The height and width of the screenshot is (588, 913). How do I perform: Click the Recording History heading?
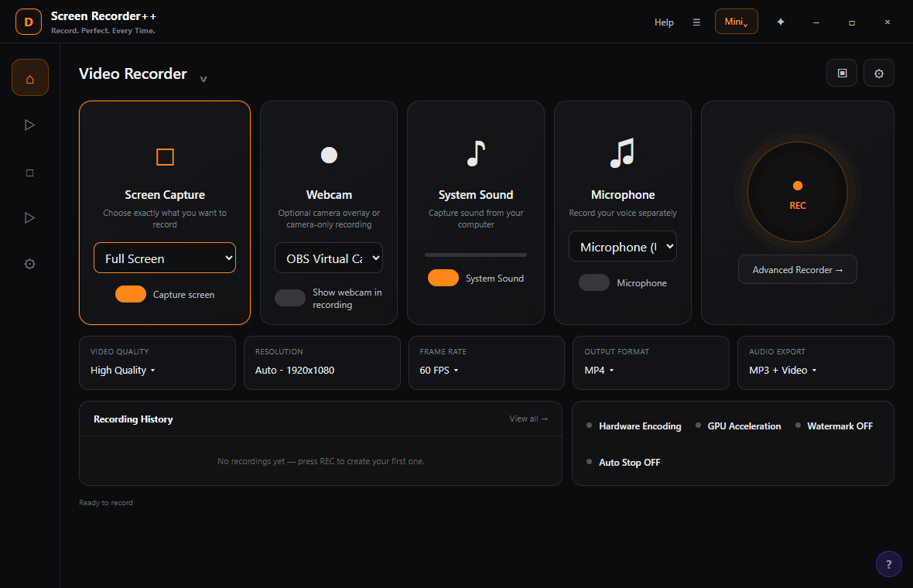click(x=133, y=419)
